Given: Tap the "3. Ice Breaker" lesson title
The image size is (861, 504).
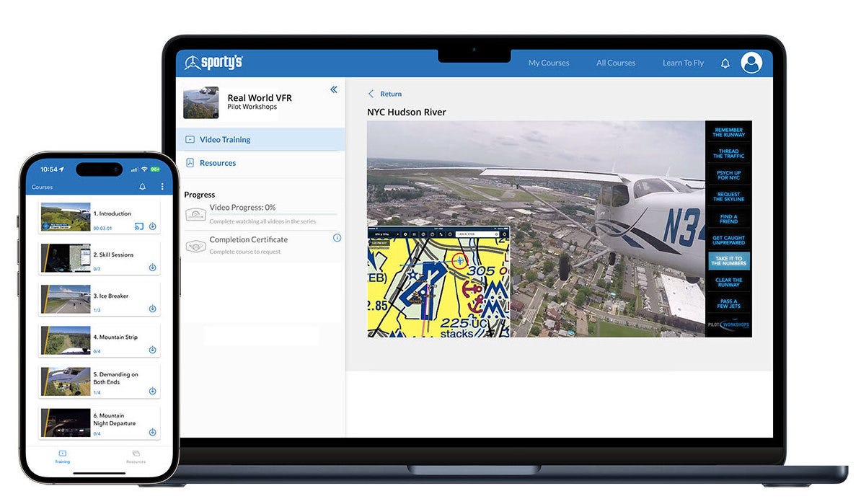Looking at the screenshot, I should (x=111, y=296).
